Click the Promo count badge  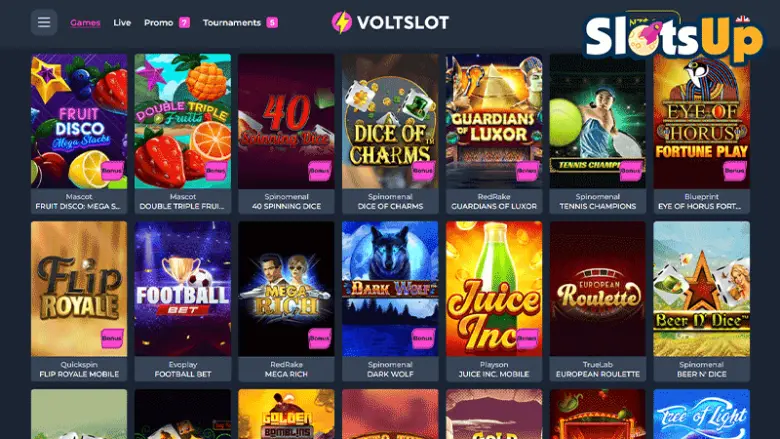pyautogui.click(x=185, y=22)
